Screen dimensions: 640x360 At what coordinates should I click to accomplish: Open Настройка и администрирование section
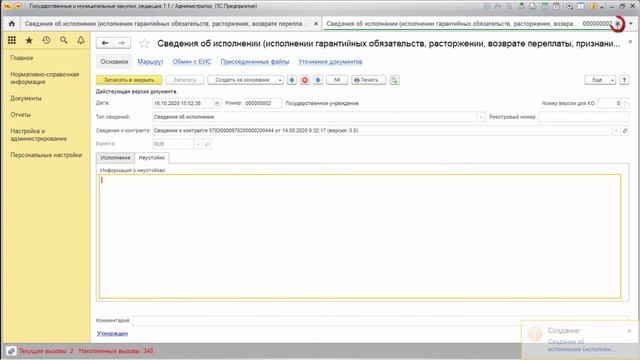[x=38, y=135]
